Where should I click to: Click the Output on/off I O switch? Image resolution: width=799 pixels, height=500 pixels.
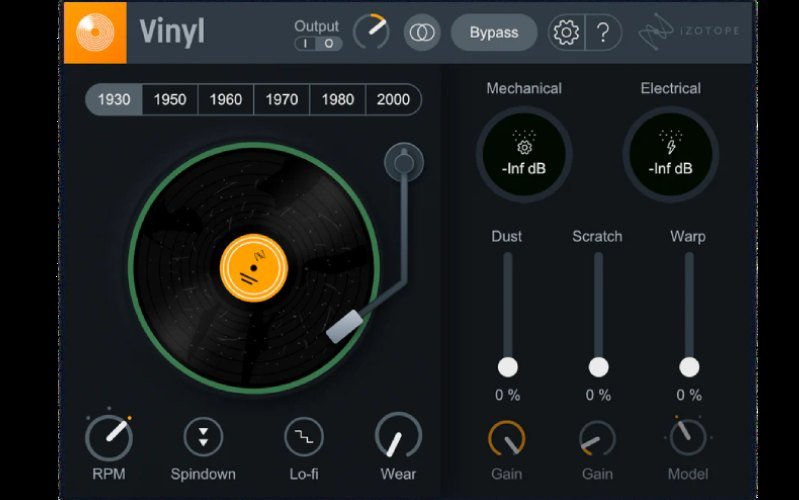(x=318, y=43)
